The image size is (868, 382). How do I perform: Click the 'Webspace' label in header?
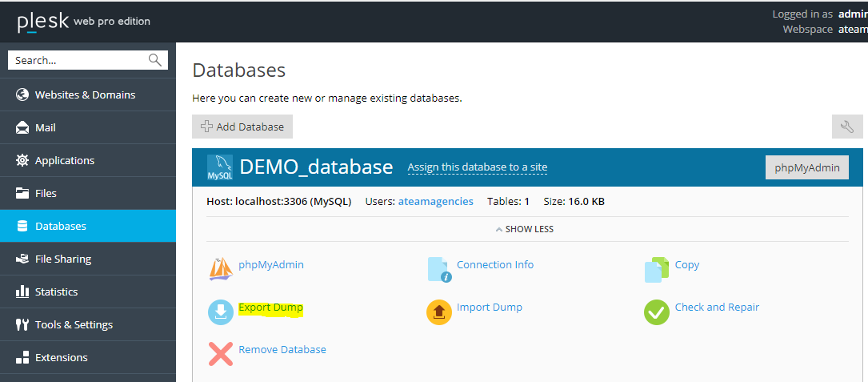[x=808, y=30]
